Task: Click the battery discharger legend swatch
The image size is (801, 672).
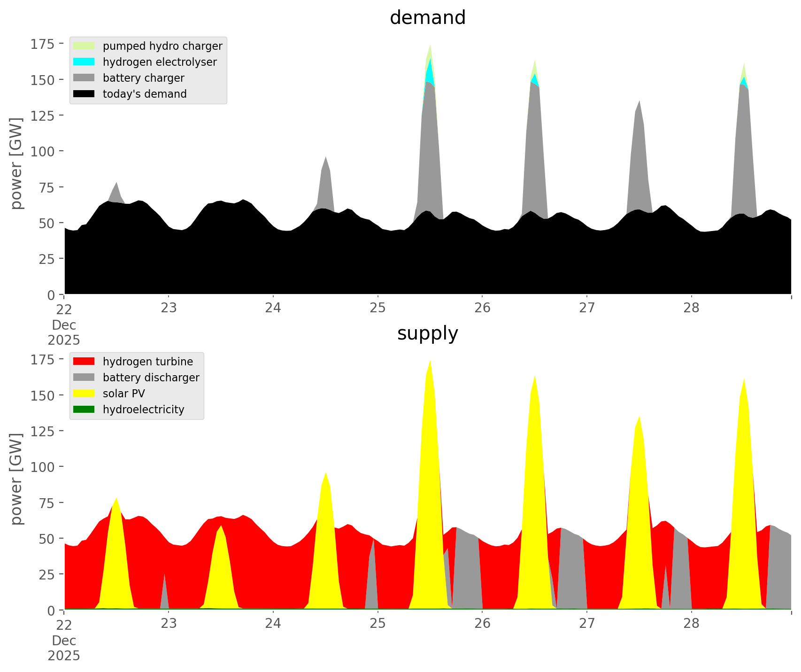Action: (x=84, y=378)
